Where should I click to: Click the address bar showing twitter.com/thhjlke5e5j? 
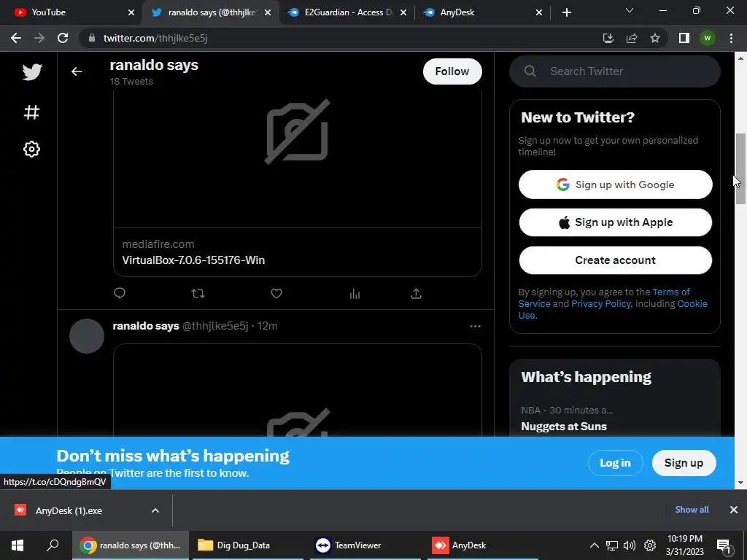(333, 38)
